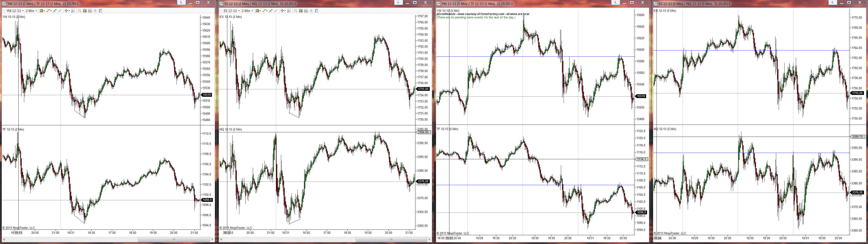Show the Data Box in YM 2 Min window
The width and height of the screenshot is (868, 244).
(x=100, y=11)
